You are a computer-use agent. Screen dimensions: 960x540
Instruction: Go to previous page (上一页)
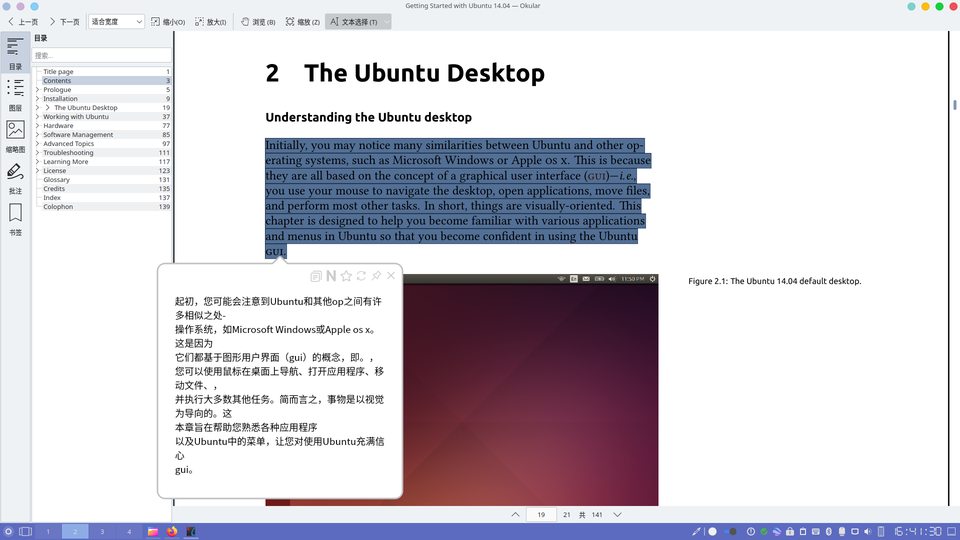pos(23,21)
